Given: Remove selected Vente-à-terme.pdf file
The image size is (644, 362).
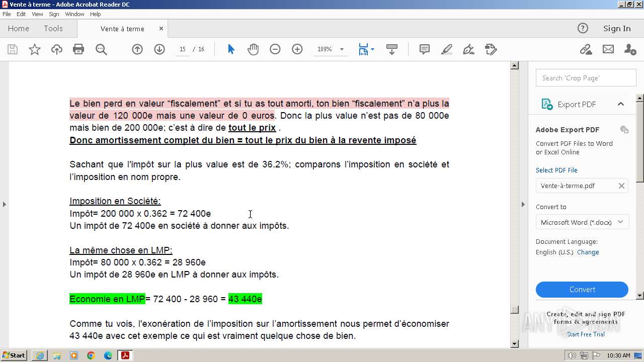Looking at the screenshot, I should [621, 186].
